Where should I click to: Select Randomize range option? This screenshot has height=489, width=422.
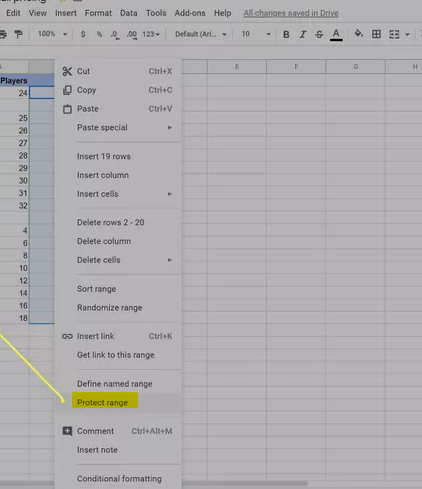point(118,307)
